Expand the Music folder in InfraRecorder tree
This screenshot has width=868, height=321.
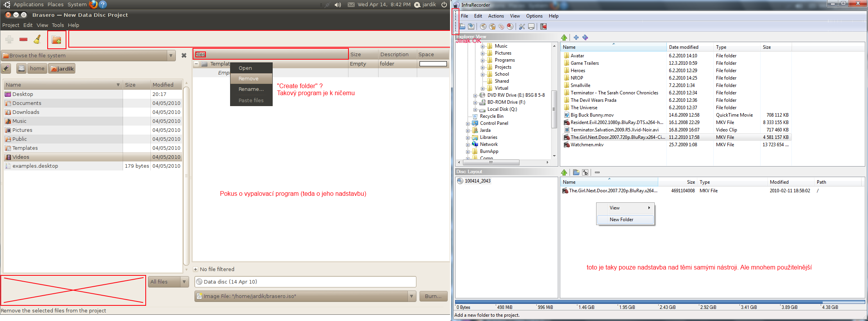[x=482, y=46]
